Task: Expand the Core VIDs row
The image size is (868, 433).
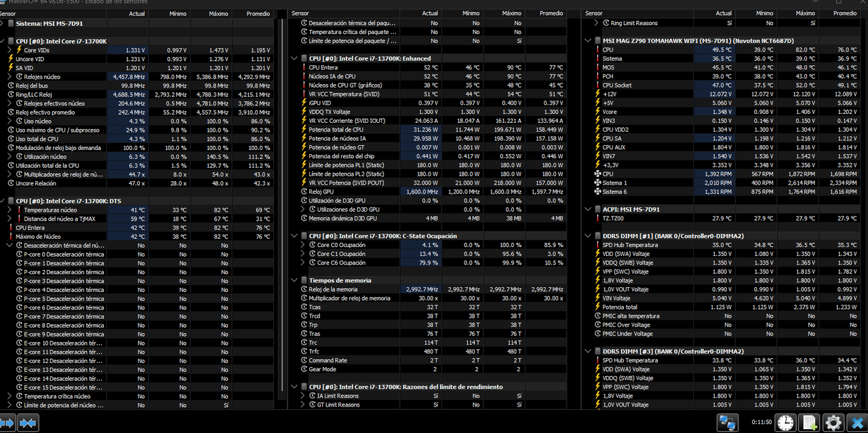Action: pos(9,50)
